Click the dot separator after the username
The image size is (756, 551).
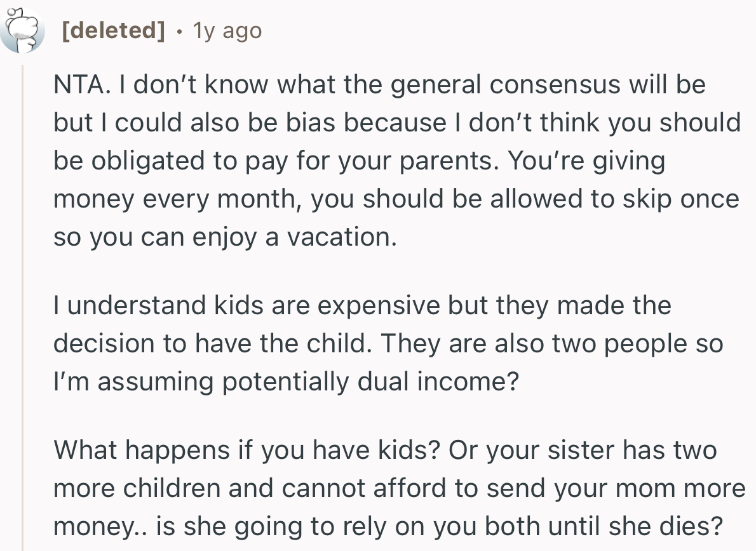pos(179,30)
